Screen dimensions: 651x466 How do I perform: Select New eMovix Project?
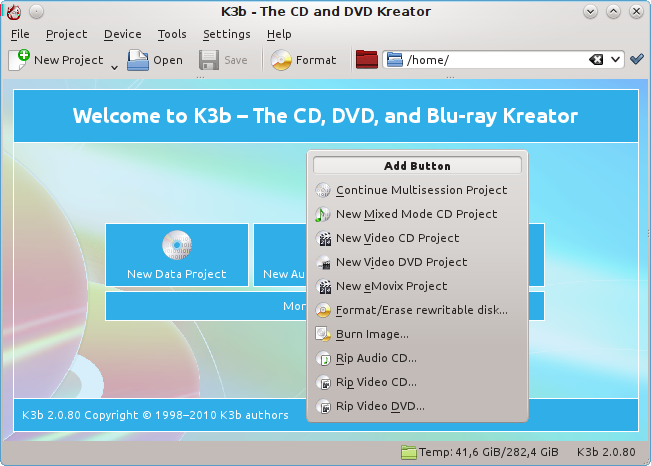(x=417, y=287)
